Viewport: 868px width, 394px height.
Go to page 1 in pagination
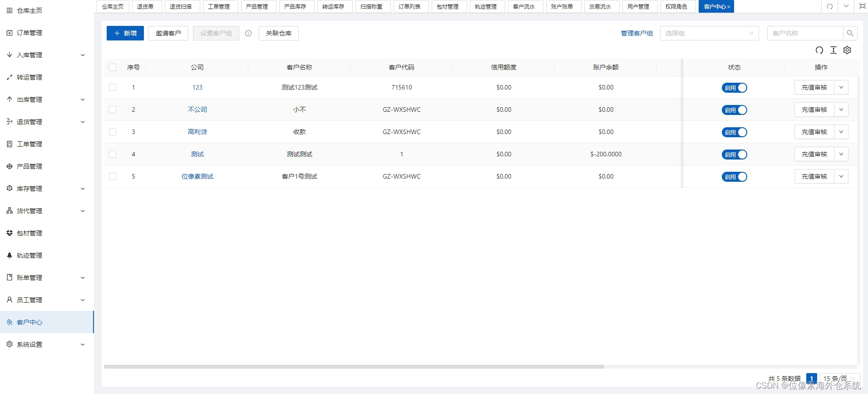click(x=812, y=379)
